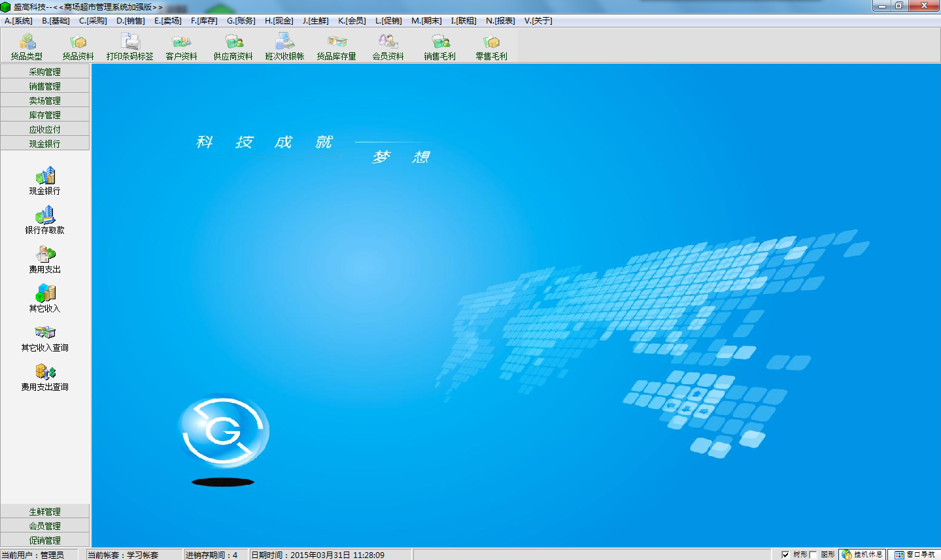Screen dimensions: 941x560
Task: Click the 班次收银帐 toolbar icon
Action: point(284,46)
